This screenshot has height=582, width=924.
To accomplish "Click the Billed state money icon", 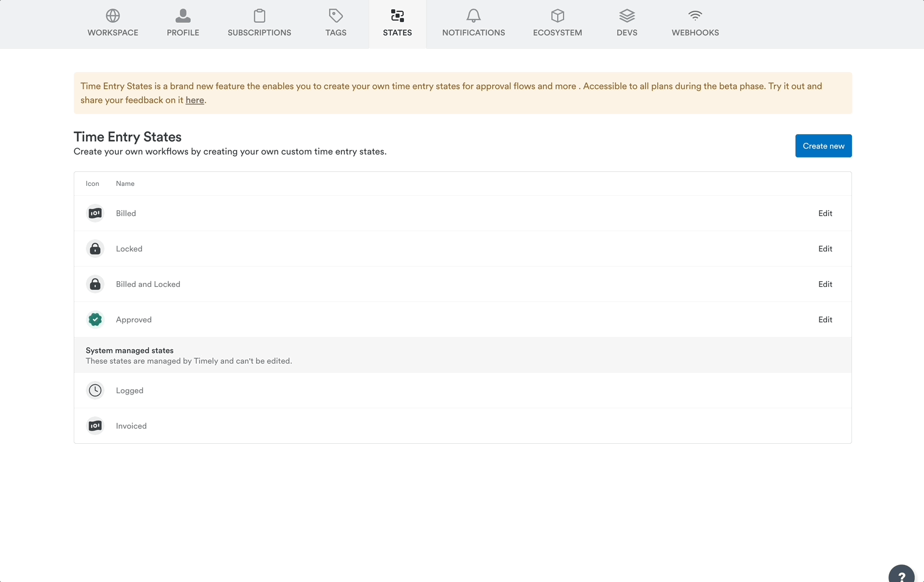I will 95,213.
